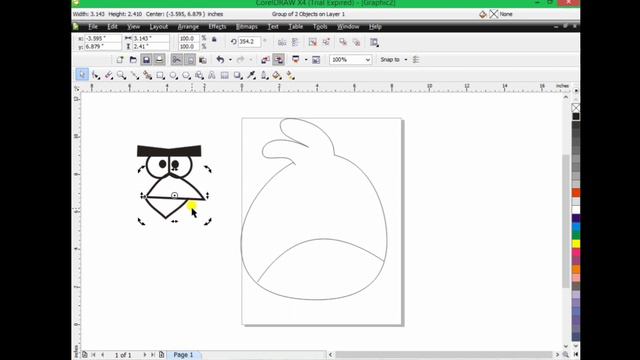Click the zoom navigator icon bottom right

(566, 355)
